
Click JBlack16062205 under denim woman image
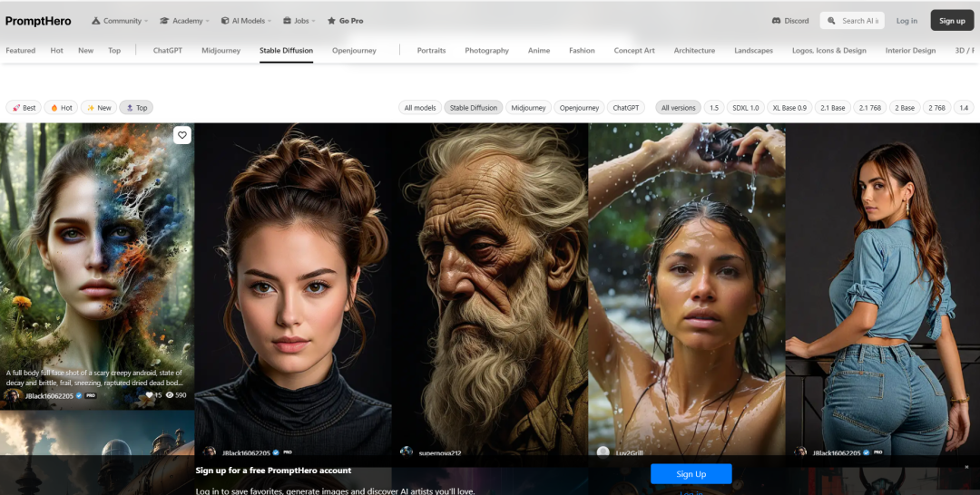[837, 453]
